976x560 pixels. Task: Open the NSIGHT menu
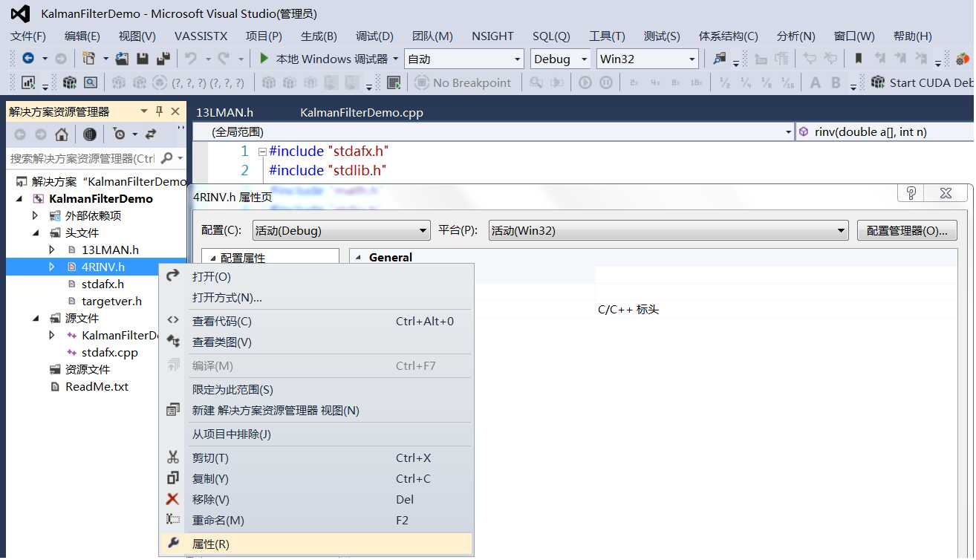(x=492, y=36)
